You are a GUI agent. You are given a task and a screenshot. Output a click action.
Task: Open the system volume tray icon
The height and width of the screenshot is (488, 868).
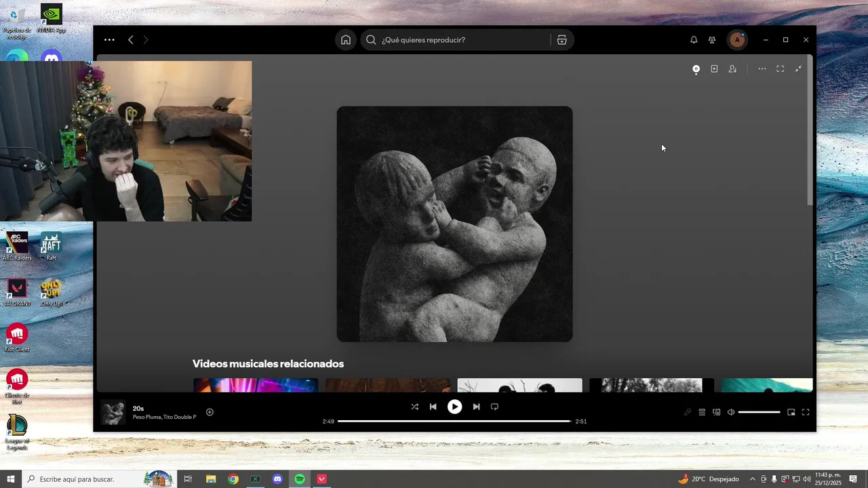(807, 479)
